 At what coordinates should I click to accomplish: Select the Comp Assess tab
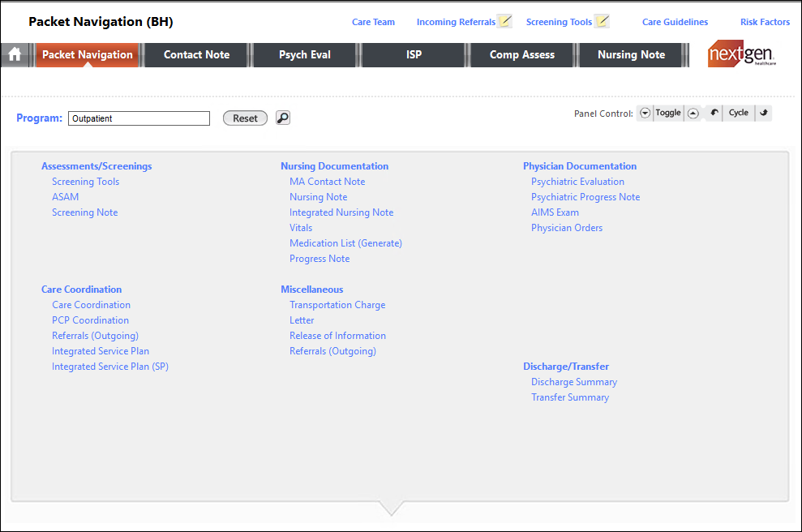522,55
